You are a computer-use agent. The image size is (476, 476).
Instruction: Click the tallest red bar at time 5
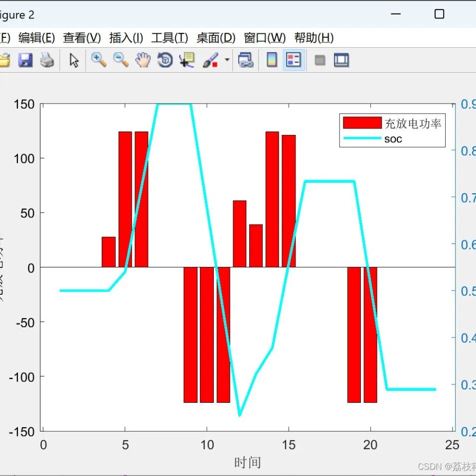[125, 199]
